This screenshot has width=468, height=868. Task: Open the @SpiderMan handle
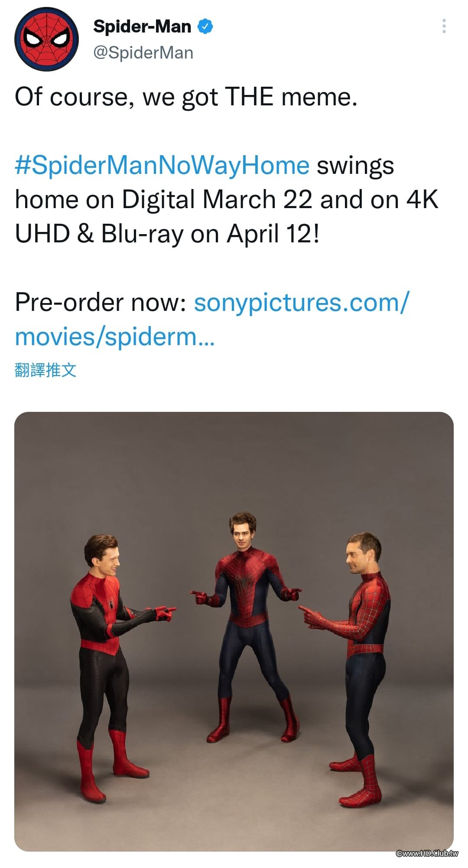143,53
